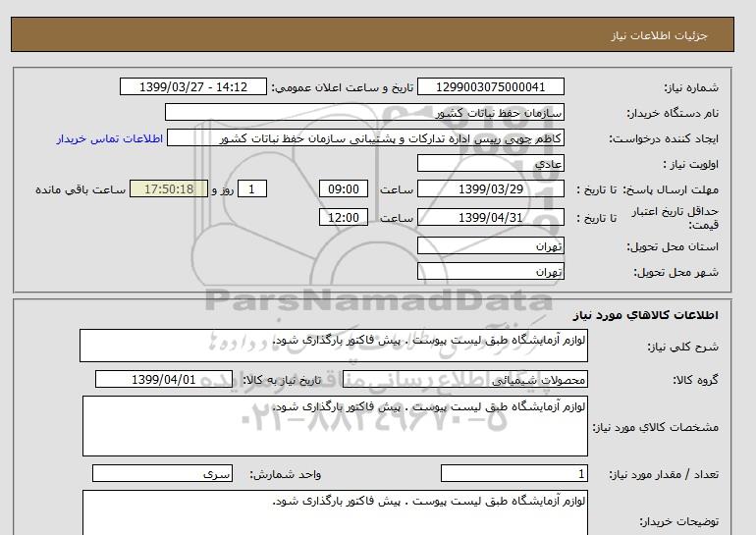This screenshot has height=535, width=756.
Task: Click the label شهر محل تحویل
Action: coord(675,272)
